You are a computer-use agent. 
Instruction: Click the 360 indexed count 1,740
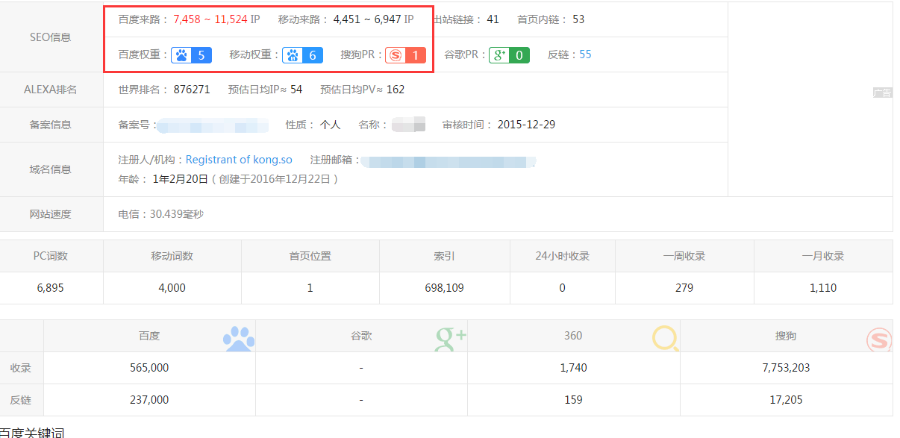pyautogui.click(x=573, y=368)
